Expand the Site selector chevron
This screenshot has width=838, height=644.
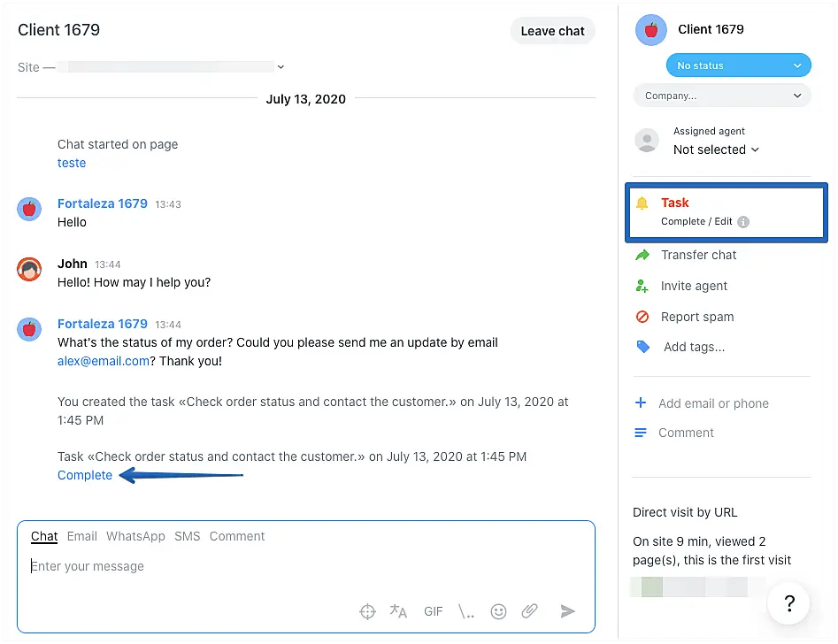tap(281, 67)
